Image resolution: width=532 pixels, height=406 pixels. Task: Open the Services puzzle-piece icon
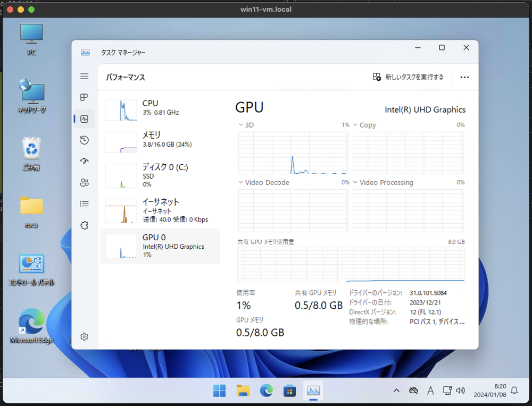tap(84, 225)
